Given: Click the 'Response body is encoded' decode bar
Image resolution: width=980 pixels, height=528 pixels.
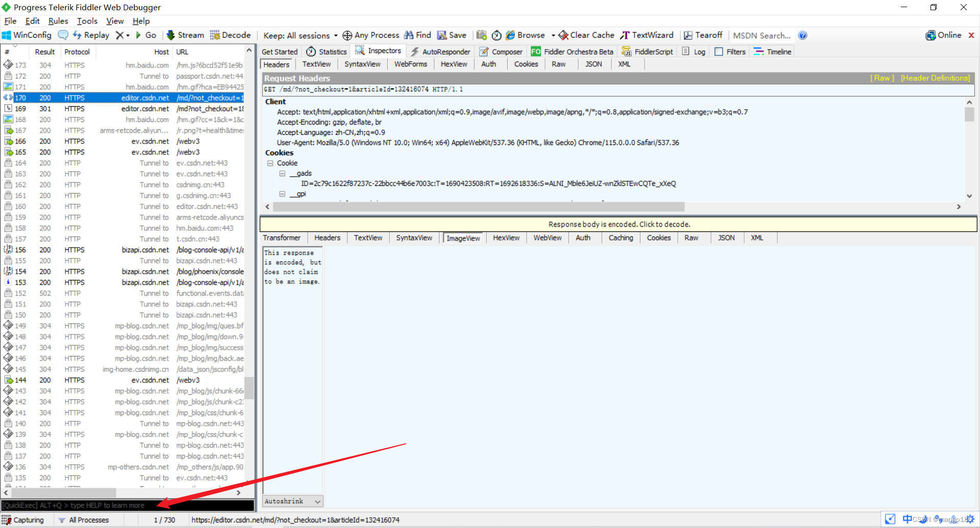Looking at the screenshot, I should [619, 224].
